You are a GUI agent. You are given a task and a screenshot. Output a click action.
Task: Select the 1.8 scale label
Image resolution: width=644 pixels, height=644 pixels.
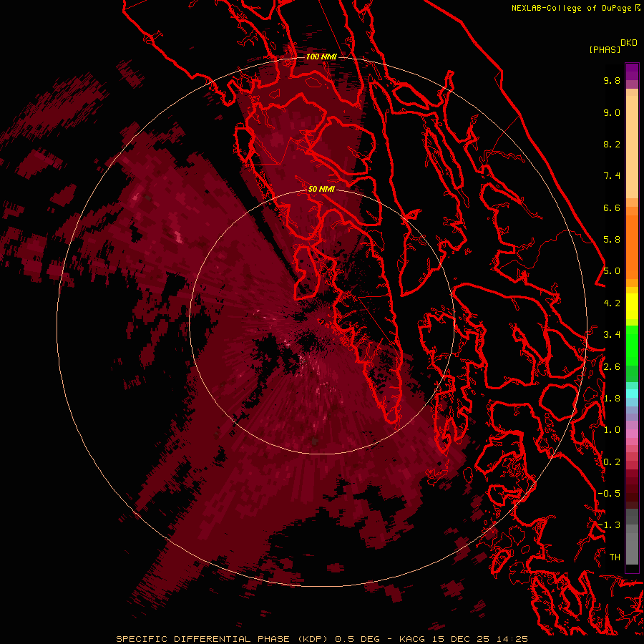612,399
